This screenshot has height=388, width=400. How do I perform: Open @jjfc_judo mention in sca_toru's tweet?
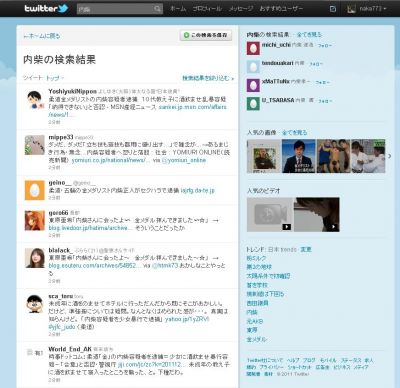pos(62,327)
